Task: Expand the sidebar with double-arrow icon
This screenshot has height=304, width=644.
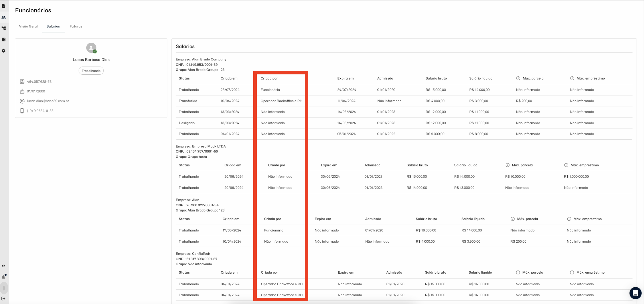Action: (4, 266)
